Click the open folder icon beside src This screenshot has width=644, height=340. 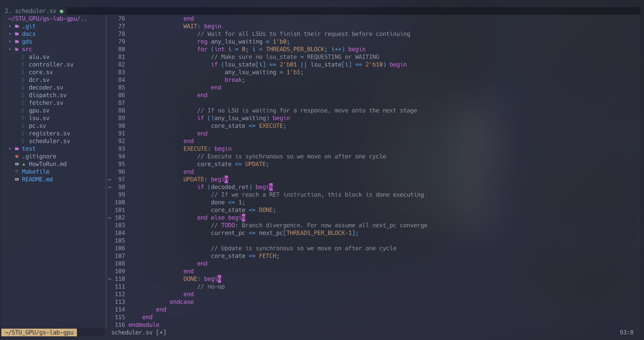coord(17,49)
